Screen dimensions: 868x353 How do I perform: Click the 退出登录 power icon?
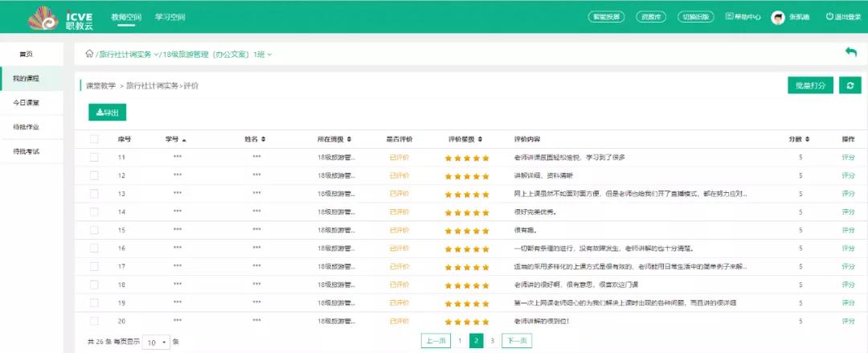pyautogui.click(x=829, y=16)
